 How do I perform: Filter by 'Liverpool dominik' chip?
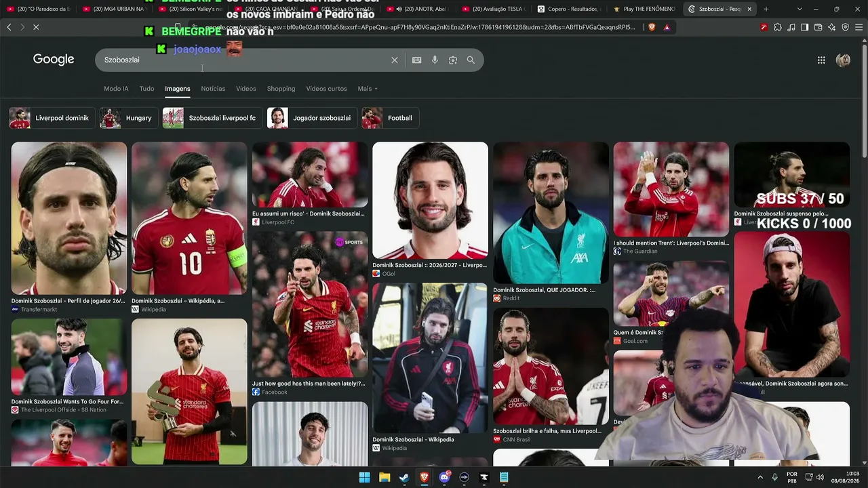point(53,118)
